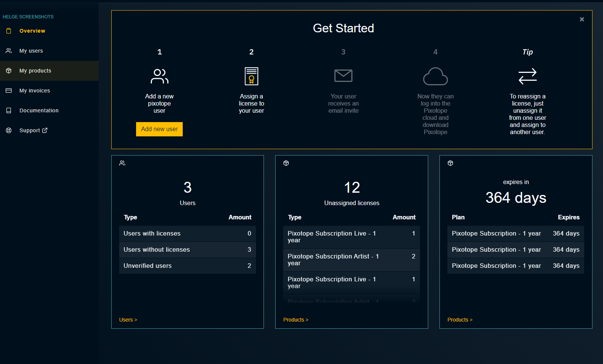Click Amount header in Unassigned licenses table
The height and width of the screenshot is (364, 603).
(x=404, y=217)
